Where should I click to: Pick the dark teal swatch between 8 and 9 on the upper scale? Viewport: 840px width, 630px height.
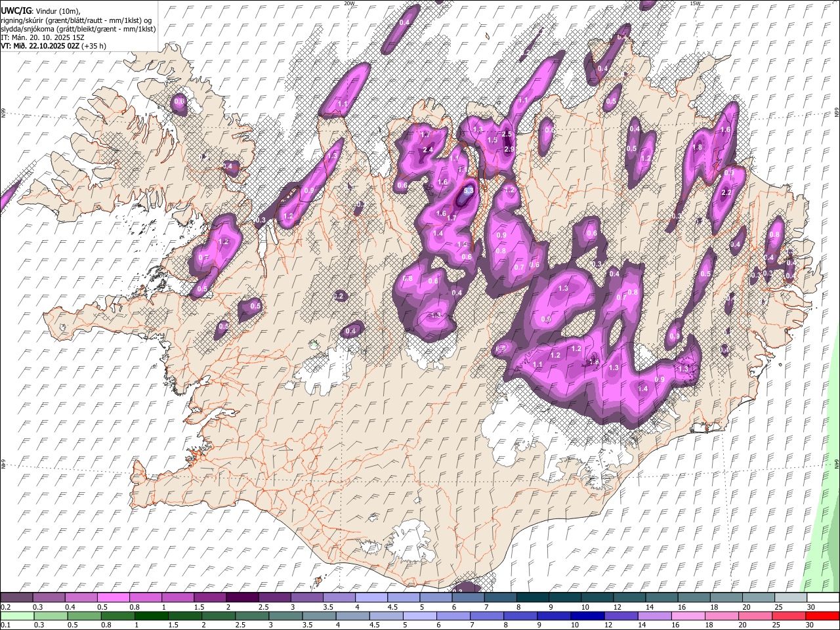pyautogui.click(x=533, y=597)
